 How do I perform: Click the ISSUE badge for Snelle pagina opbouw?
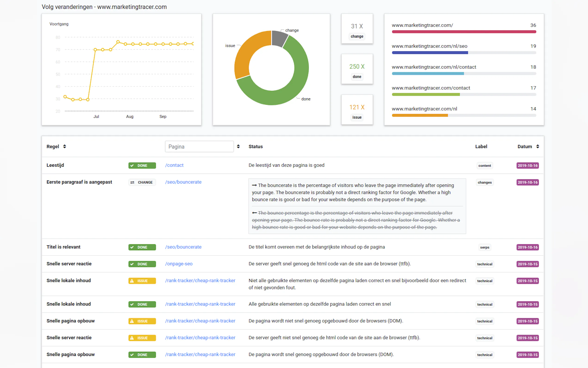click(x=142, y=321)
